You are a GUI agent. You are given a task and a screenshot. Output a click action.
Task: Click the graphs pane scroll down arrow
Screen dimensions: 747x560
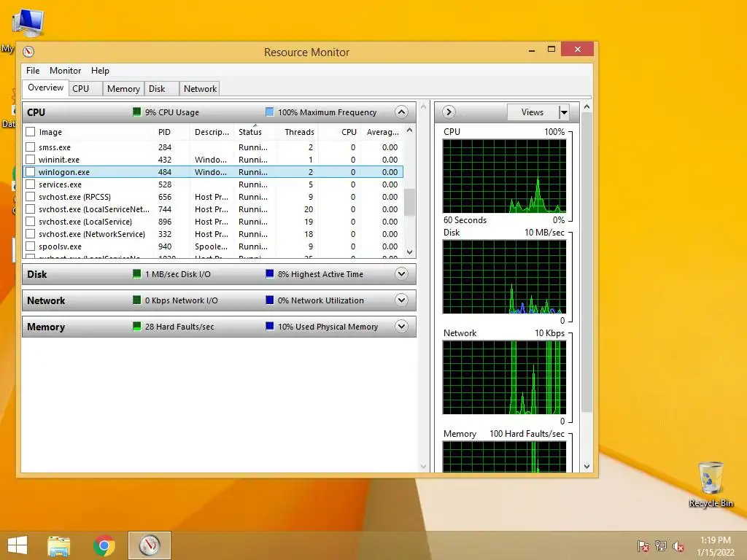click(x=587, y=467)
